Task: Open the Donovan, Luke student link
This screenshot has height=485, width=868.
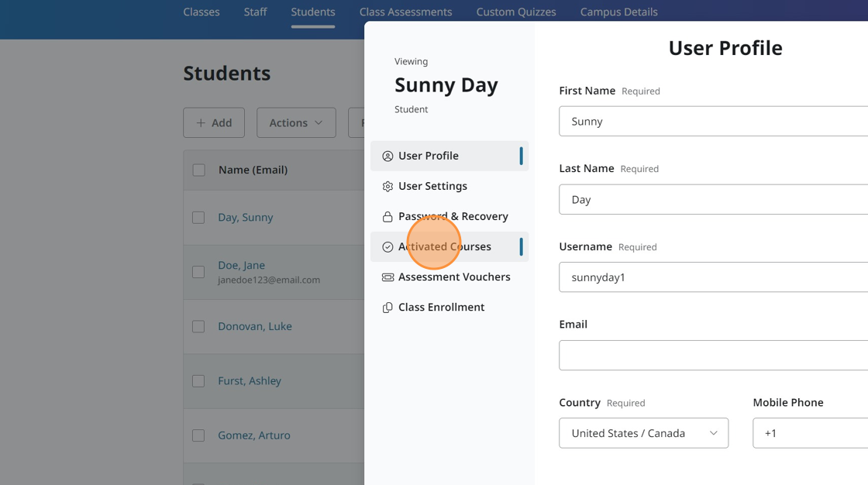Action: pos(255,327)
